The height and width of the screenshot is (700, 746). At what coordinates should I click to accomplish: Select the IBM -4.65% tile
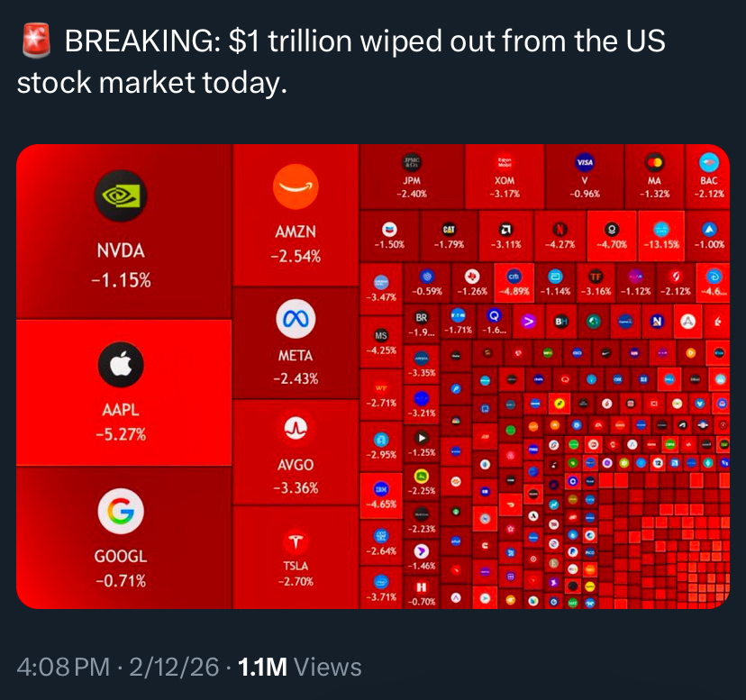(x=380, y=495)
